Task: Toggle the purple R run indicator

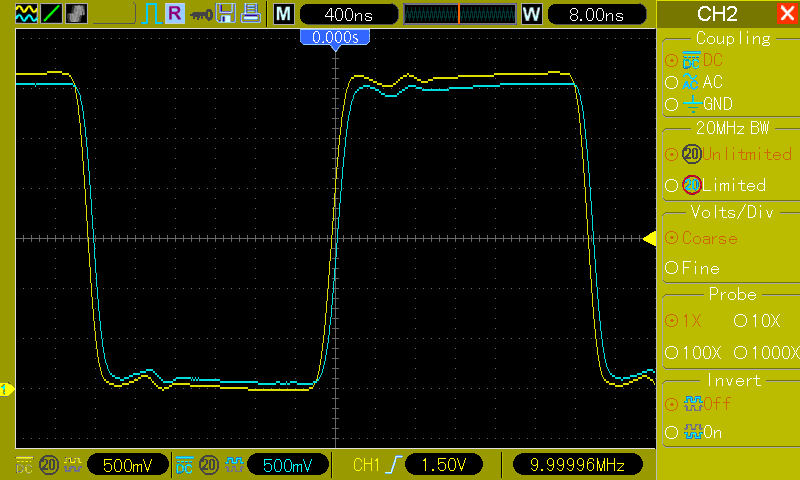Action: tap(175, 13)
